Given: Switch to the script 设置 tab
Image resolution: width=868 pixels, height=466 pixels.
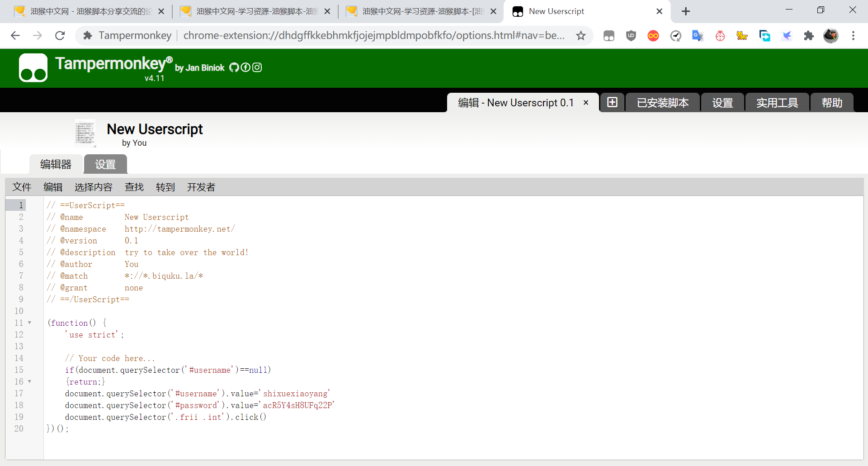Looking at the screenshot, I should pyautogui.click(x=105, y=164).
